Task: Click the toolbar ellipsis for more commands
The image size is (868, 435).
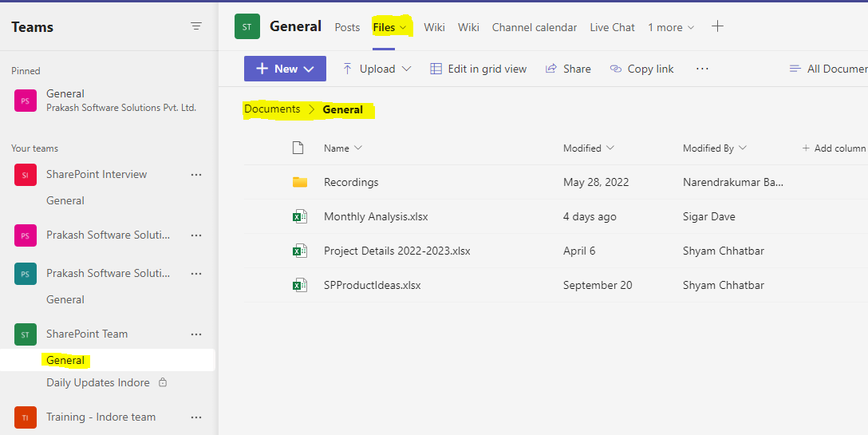Action: (702, 69)
